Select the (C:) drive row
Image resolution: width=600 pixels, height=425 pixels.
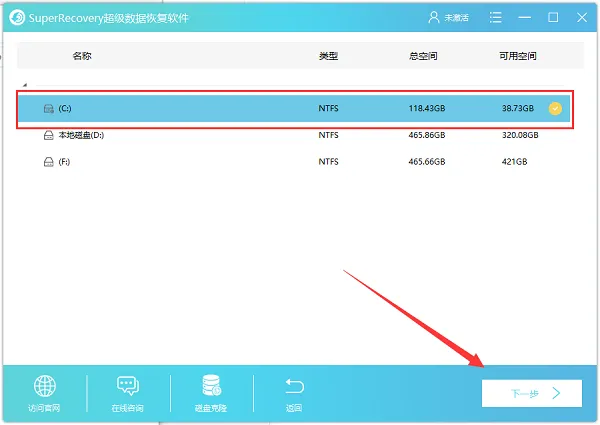[x=294, y=109]
